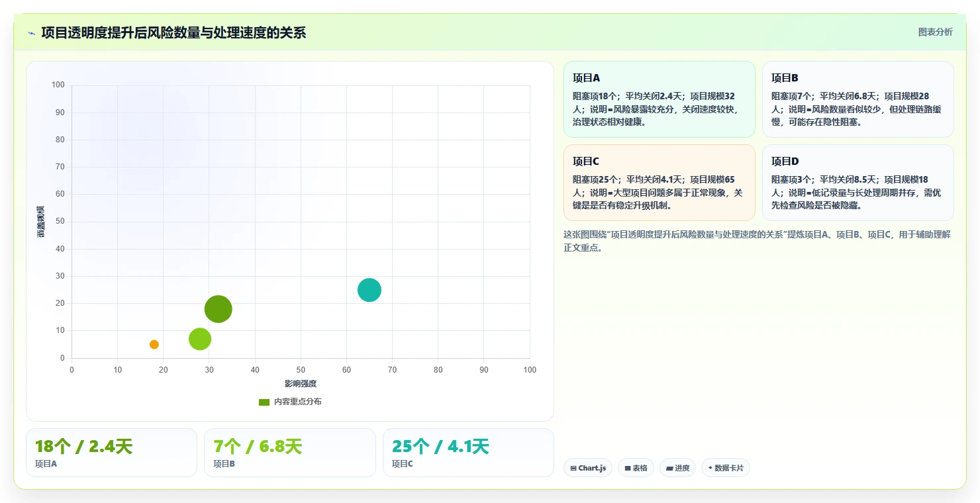Open the 项目A description card
The image size is (980, 503).
tap(660, 99)
